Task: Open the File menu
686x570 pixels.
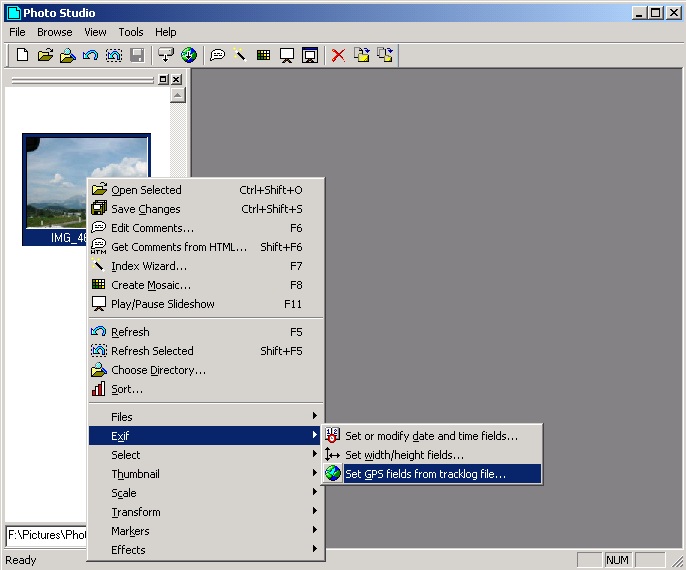Action: tap(18, 32)
